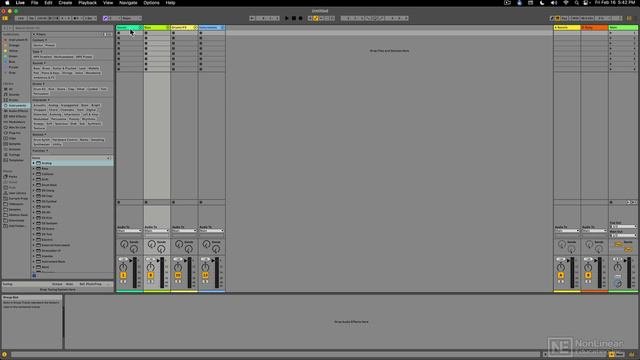Image resolution: width=640 pixels, height=360 pixels.
Task: Open macOS Spotlight search icon
Action: pyautogui.click(x=576, y=3)
